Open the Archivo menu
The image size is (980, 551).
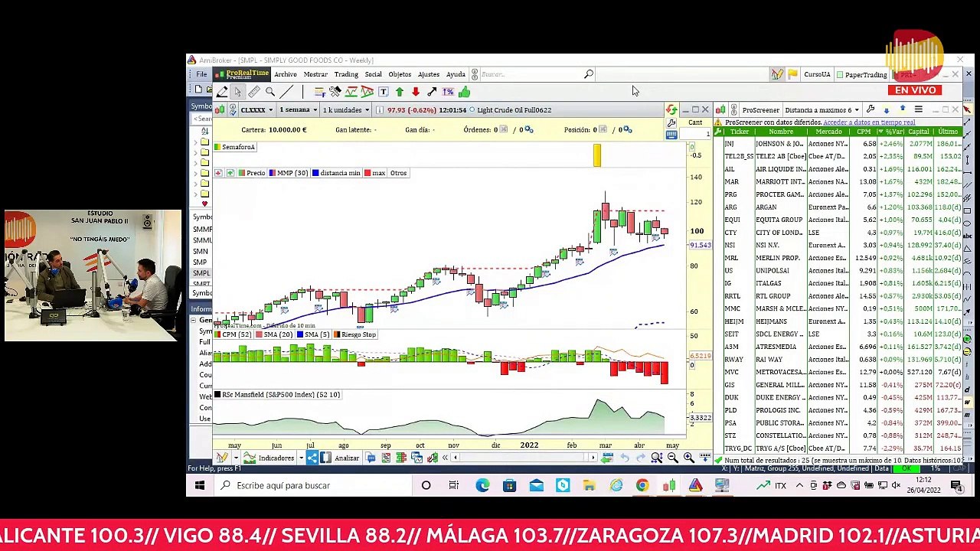[286, 74]
